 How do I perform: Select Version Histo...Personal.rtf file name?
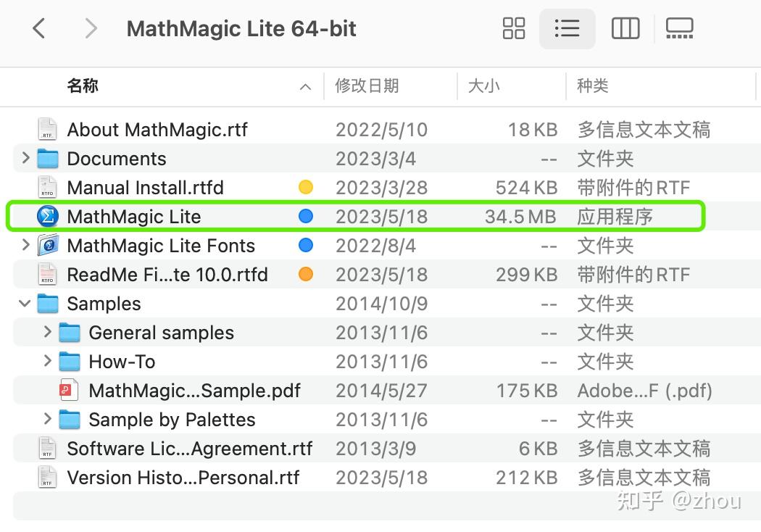tap(183, 478)
